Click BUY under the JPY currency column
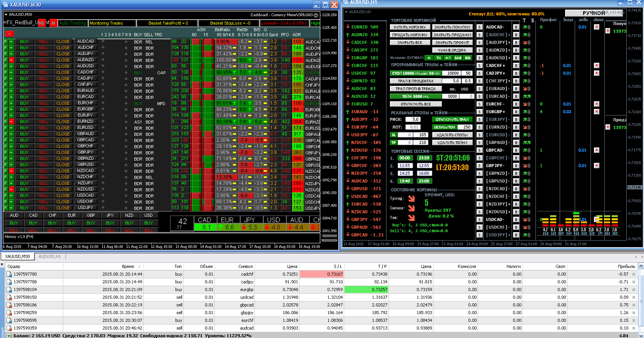 110,223
